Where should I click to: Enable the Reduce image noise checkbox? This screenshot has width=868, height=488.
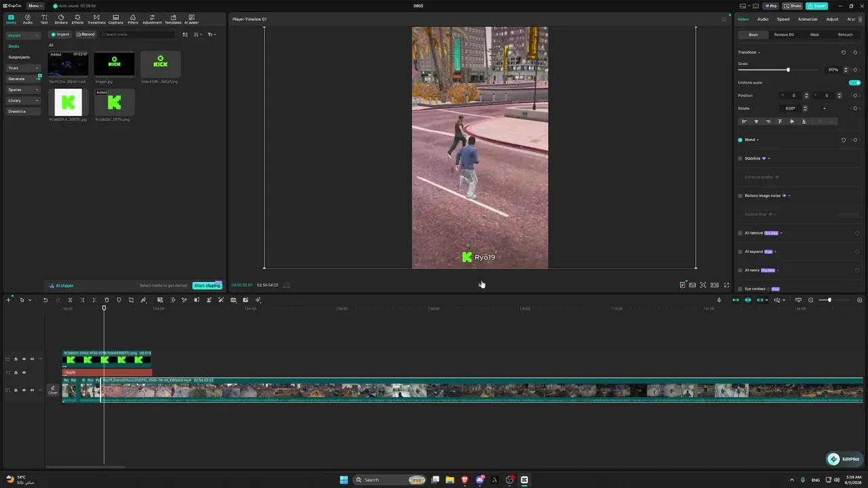click(x=740, y=196)
